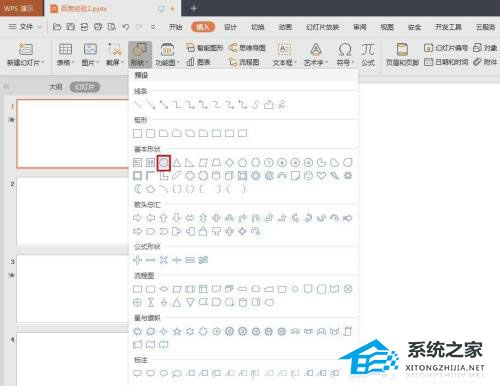The width and height of the screenshot is (500, 386).
Task: Open the 符号 symbol dropdown
Action: point(345,54)
